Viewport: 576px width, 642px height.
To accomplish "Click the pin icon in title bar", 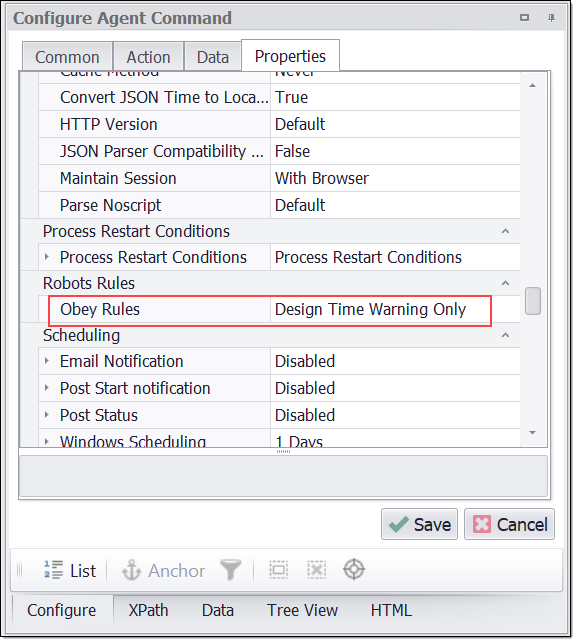I will (x=551, y=18).
